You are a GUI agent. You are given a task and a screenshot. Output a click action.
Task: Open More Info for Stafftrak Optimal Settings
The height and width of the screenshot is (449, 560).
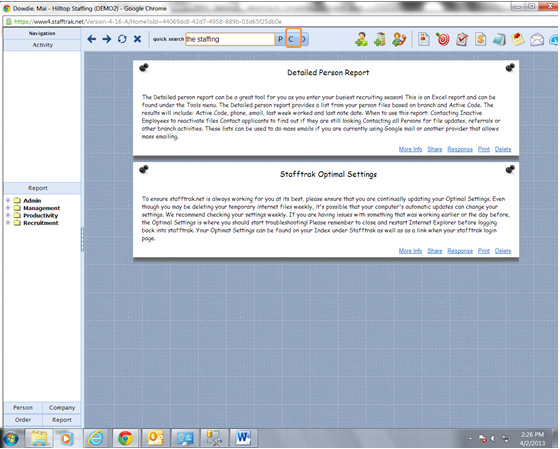(410, 251)
